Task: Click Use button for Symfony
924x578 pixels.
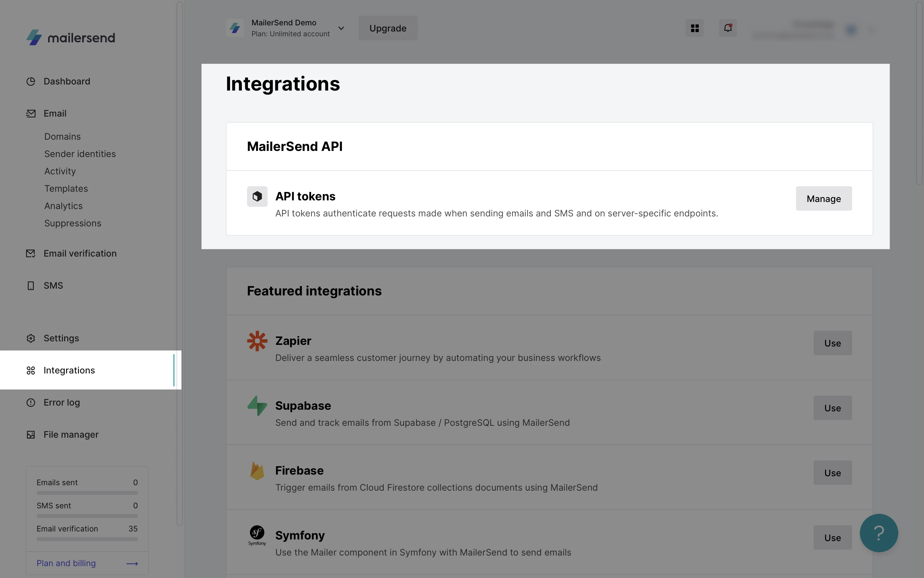Action: coord(833,538)
